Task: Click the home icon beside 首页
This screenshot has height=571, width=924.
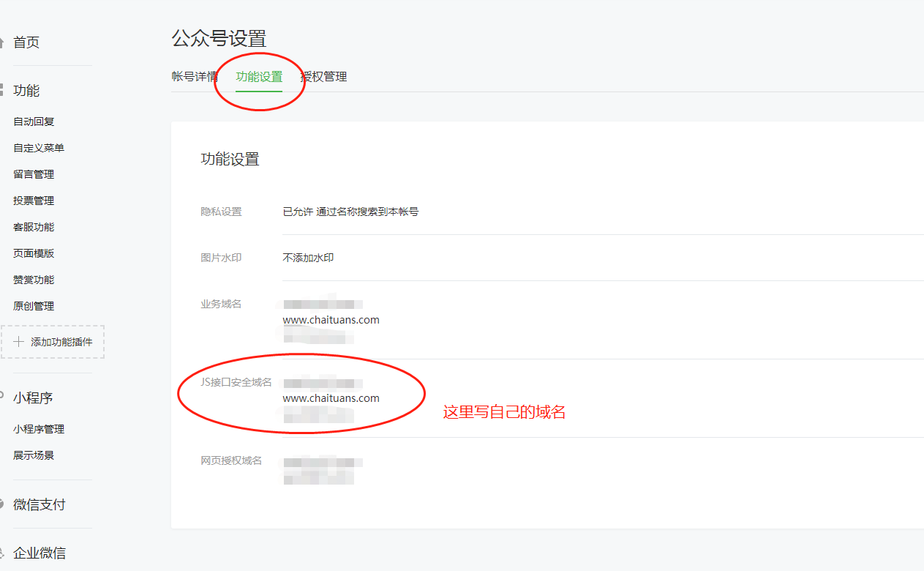Action: (2, 42)
